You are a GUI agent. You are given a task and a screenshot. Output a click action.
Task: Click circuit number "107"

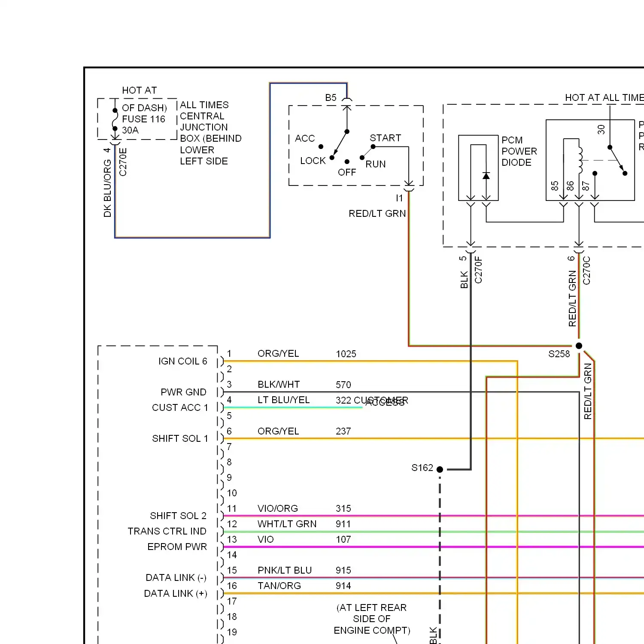(343, 539)
